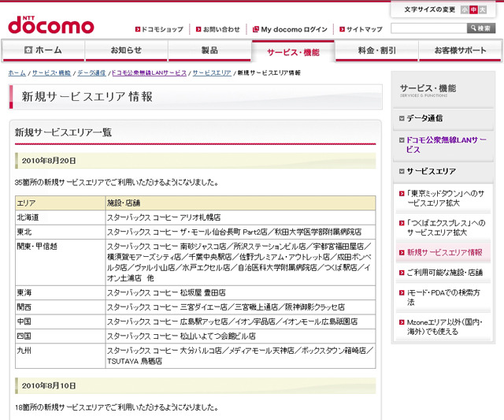Open the お客様サポート navigation tab

click(460, 50)
